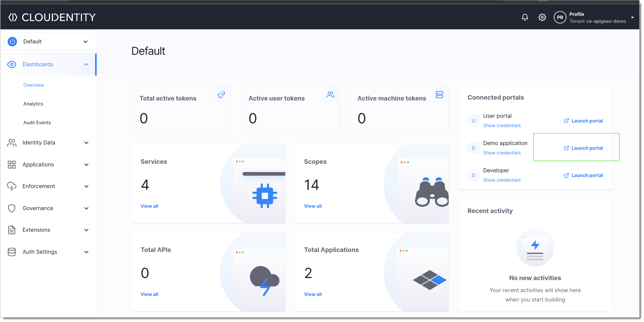644x322 pixels.
Task: Click the Total Applications layers illustration
Action: tap(430, 280)
